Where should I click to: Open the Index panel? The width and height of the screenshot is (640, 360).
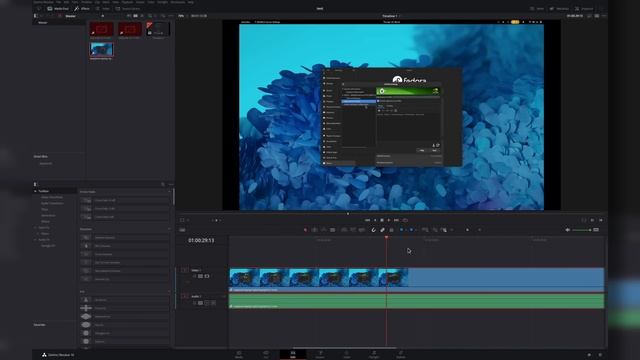102,9
